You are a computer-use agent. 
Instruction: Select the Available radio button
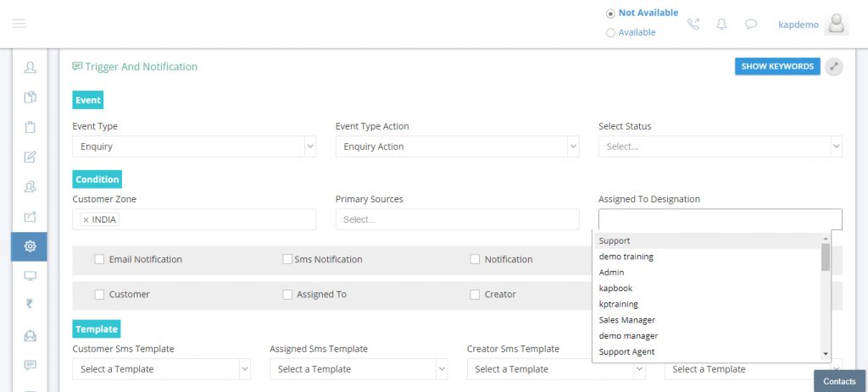coord(610,33)
